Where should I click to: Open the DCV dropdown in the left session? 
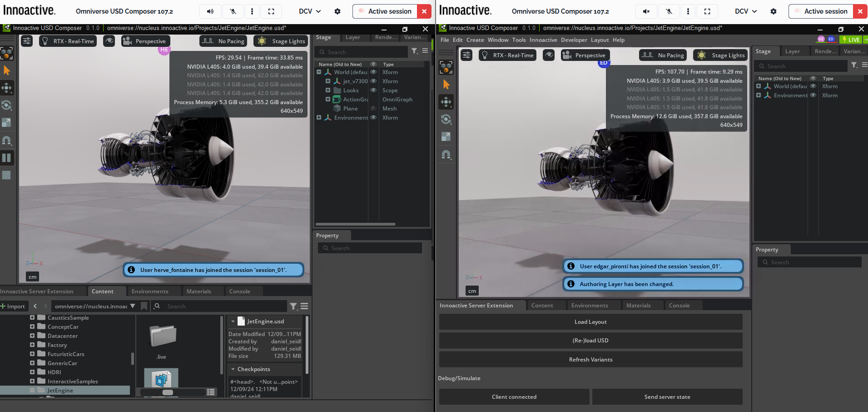(310, 11)
